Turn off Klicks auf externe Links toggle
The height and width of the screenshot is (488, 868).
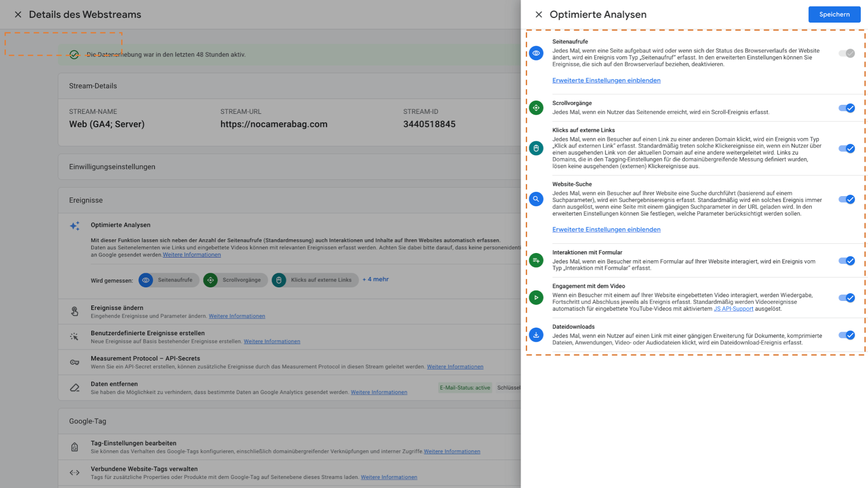[x=846, y=149]
